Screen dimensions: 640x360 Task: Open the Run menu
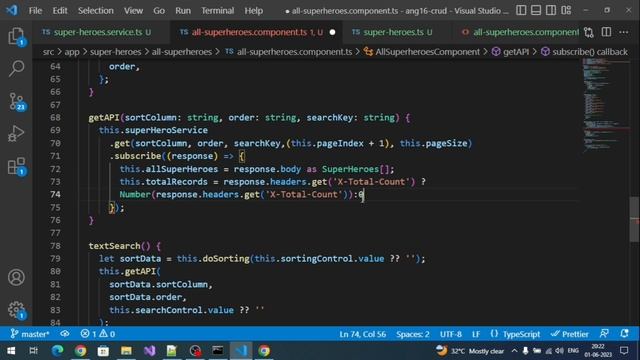pyautogui.click(x=183, y=11)
